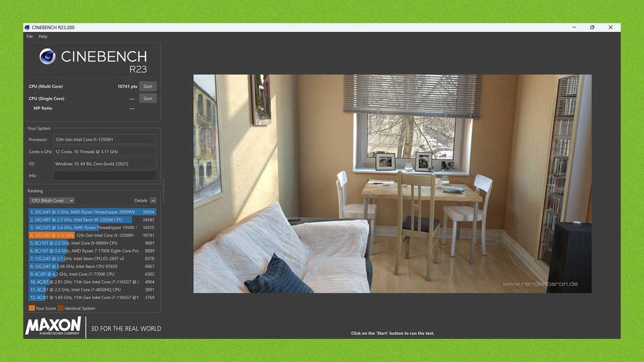Click the orange Your Score legend swatch
The height and width of the screenshot is (362, 644).
[32, 308]
